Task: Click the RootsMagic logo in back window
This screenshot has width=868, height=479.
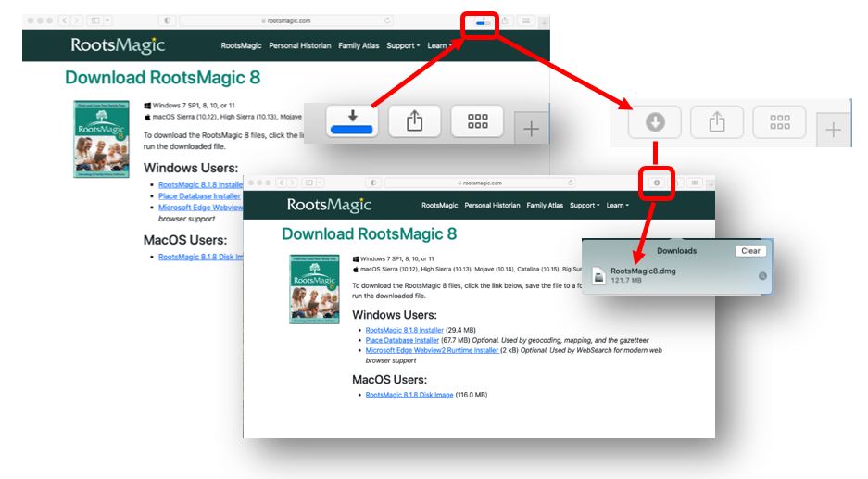Action: pos(118,44)
